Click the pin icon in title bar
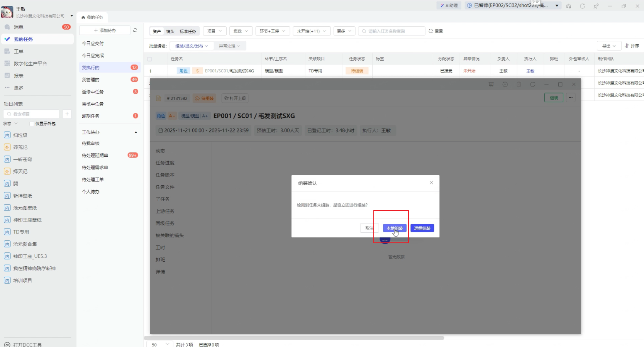This screenshot has width=644, height=347. point(596,6)
